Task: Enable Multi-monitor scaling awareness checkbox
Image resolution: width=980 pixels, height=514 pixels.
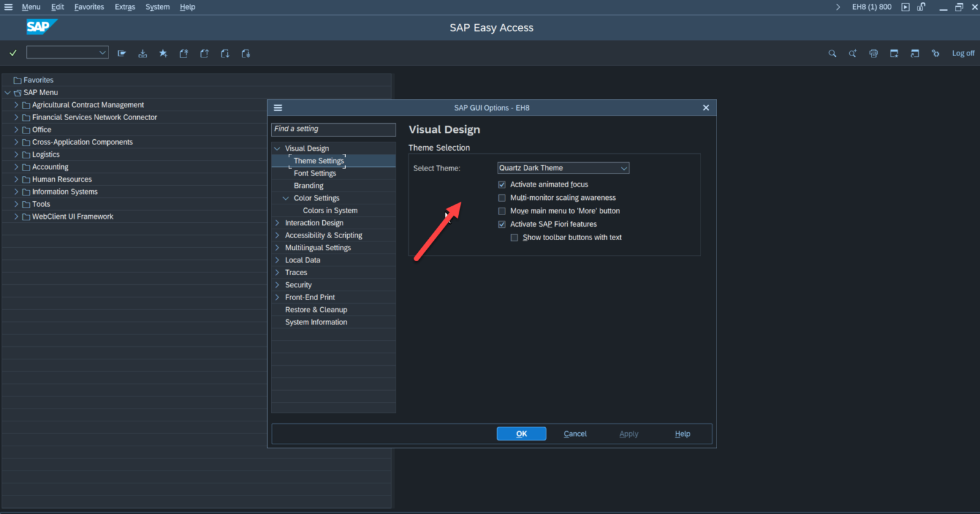Action: [502, 198]
